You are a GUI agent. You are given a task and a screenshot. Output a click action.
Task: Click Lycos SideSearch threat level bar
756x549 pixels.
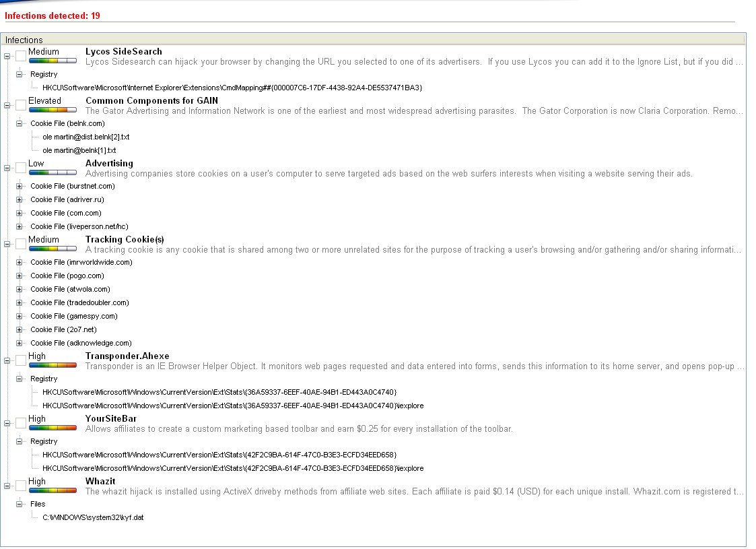pos(53,61)
